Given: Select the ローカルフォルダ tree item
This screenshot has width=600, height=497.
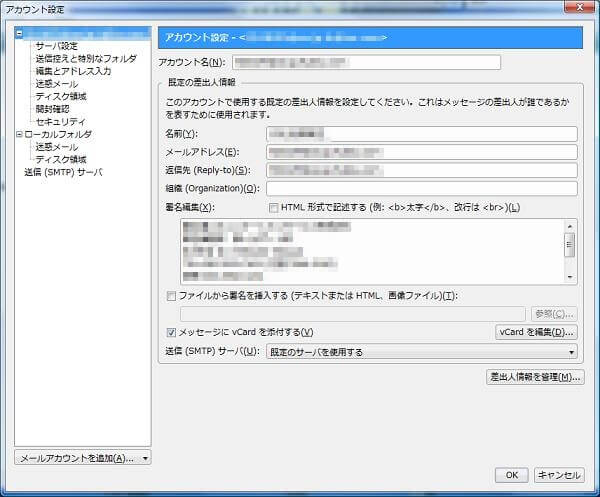Looking at the screenshot, I should (58, 135).
